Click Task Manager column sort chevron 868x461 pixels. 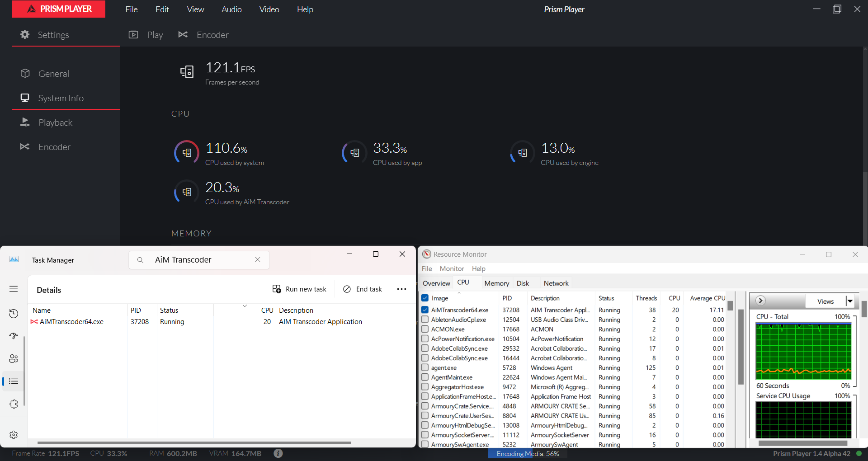[245, 306]
